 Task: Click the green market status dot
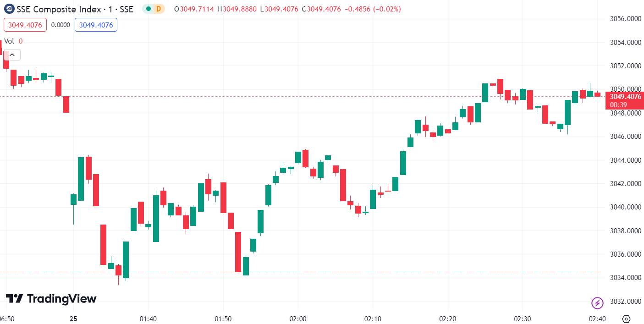[x=149, y=9]
